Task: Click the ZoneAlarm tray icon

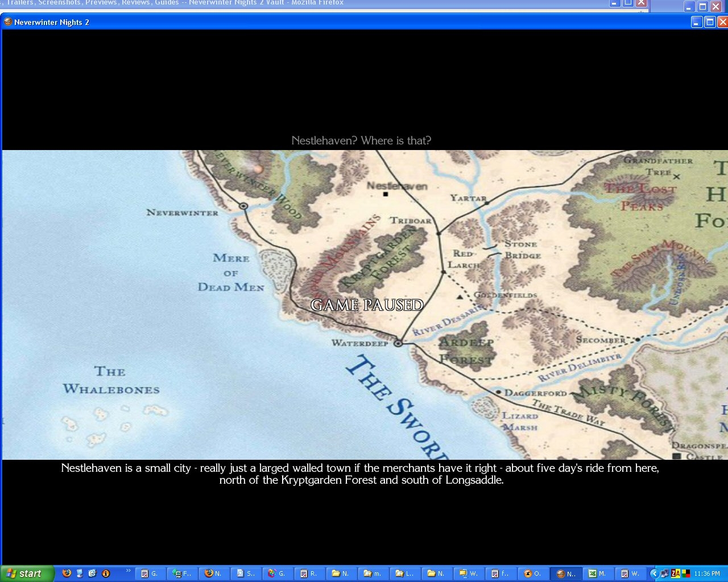Action: click(x=676, y=573)
